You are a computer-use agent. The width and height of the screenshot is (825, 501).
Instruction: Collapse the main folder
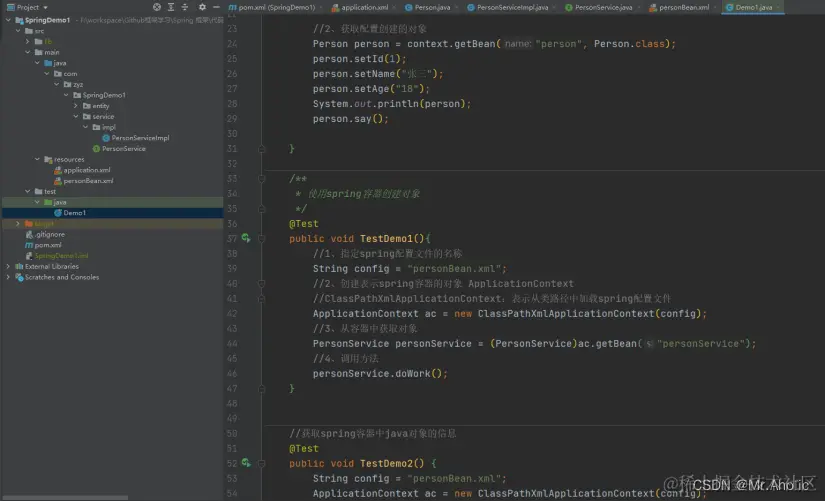tap(27, 52)
